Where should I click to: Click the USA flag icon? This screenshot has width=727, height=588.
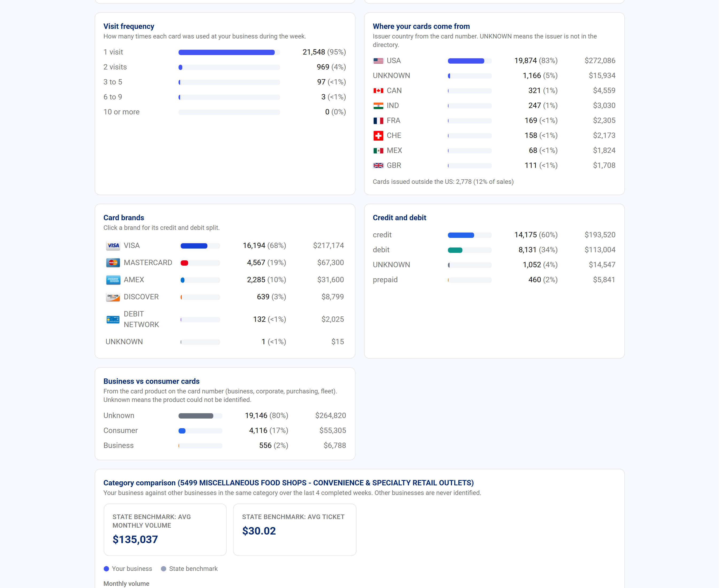[378, 61]
